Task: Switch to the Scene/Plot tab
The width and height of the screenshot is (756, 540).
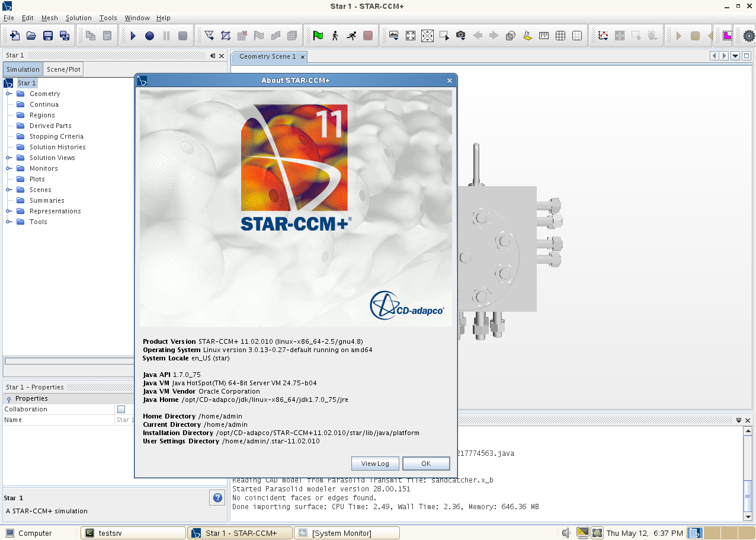Action: coord(63,69)
